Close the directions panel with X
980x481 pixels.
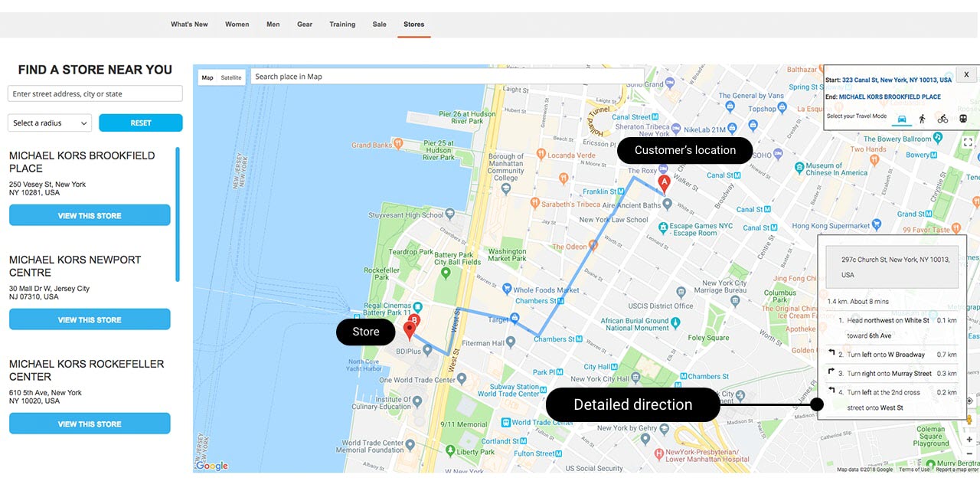pos(966,74)
